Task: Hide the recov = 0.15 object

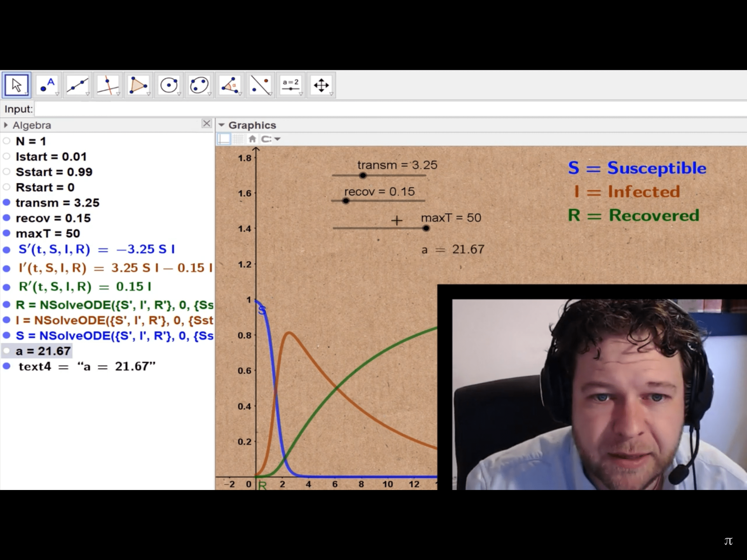Action: (x=6, y=218)
